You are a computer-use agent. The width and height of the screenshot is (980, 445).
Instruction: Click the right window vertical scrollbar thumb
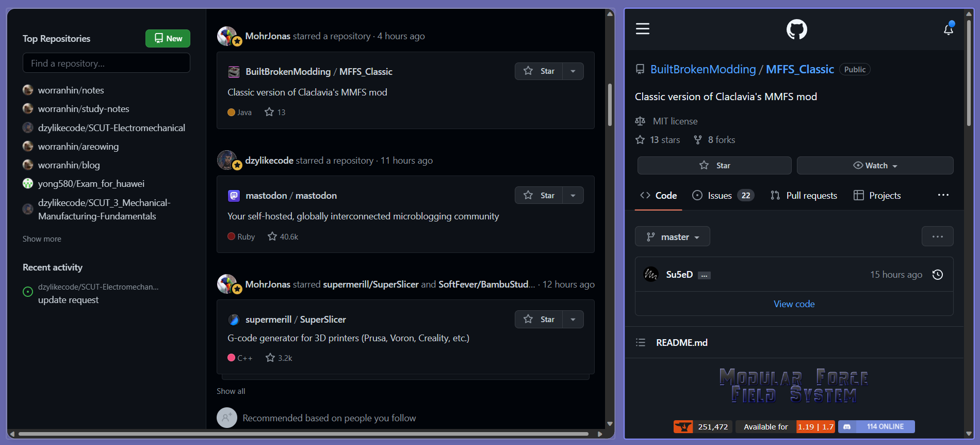tap(969, 72)
